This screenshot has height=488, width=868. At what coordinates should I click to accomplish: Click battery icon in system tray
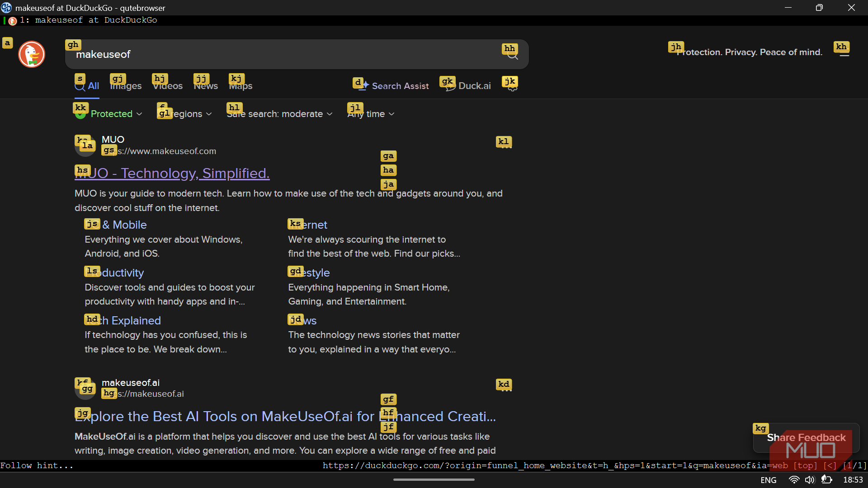tap(826, 480)
